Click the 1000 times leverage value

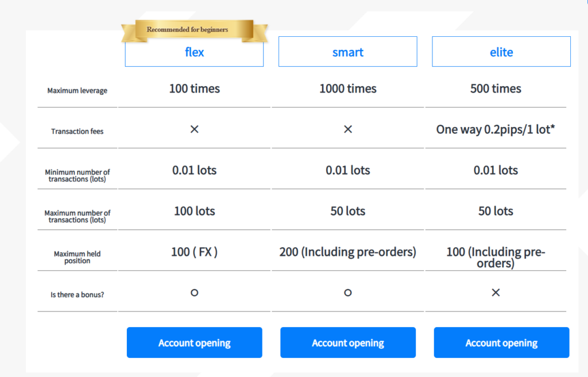click(x=347, y=89)
